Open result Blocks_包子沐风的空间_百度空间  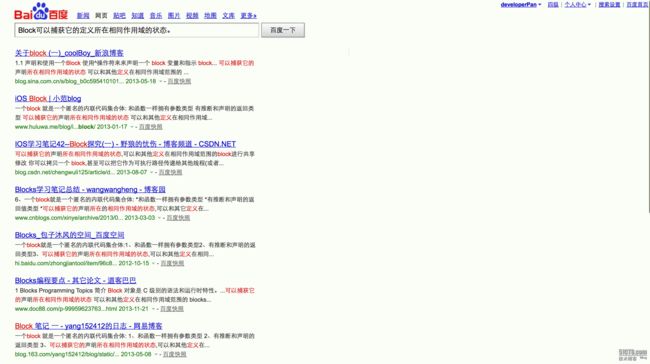(70, 235)
